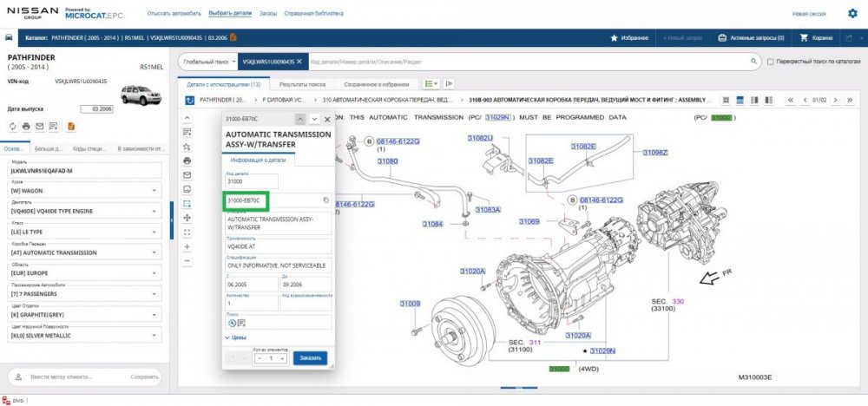Print the diagram from side toolbar
The height and width of the screenshot is (406, 868).
pyautogui.click(x=187, y=160)
